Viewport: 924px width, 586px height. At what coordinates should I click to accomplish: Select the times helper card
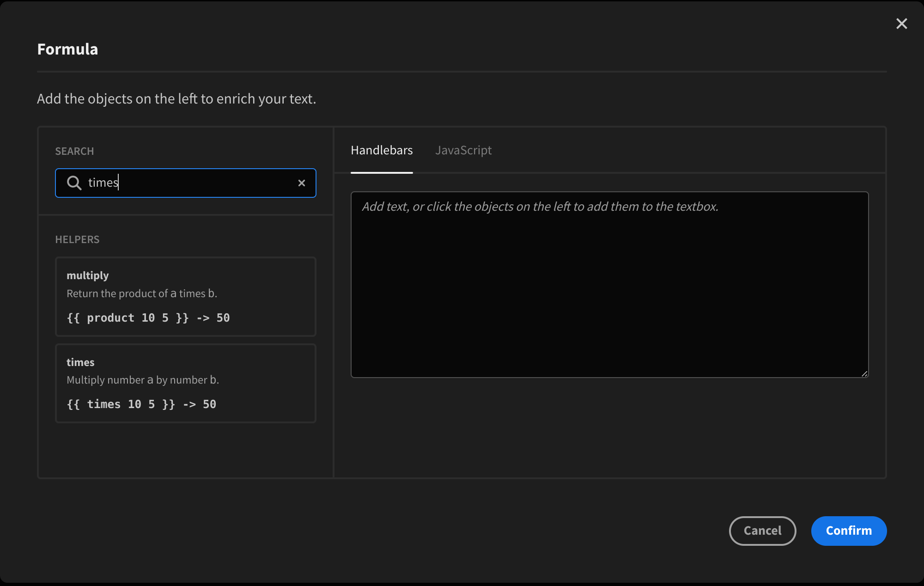[x=185, y=384]
